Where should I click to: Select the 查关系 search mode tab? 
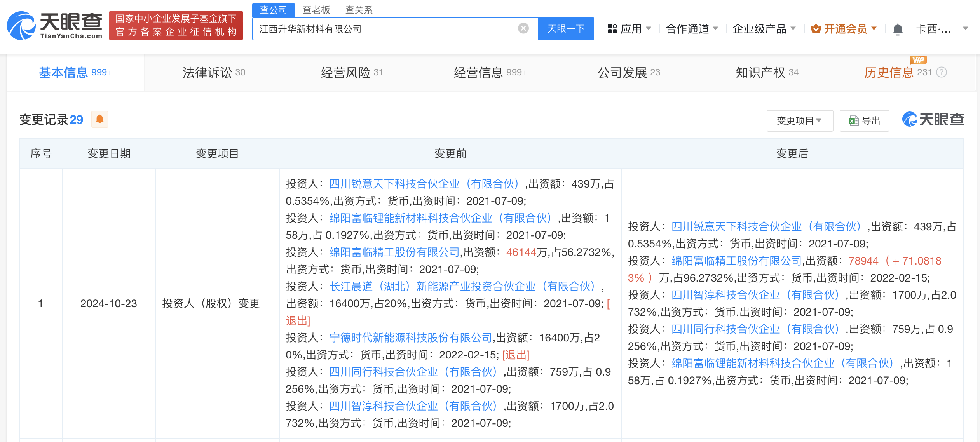coord(359,10)
